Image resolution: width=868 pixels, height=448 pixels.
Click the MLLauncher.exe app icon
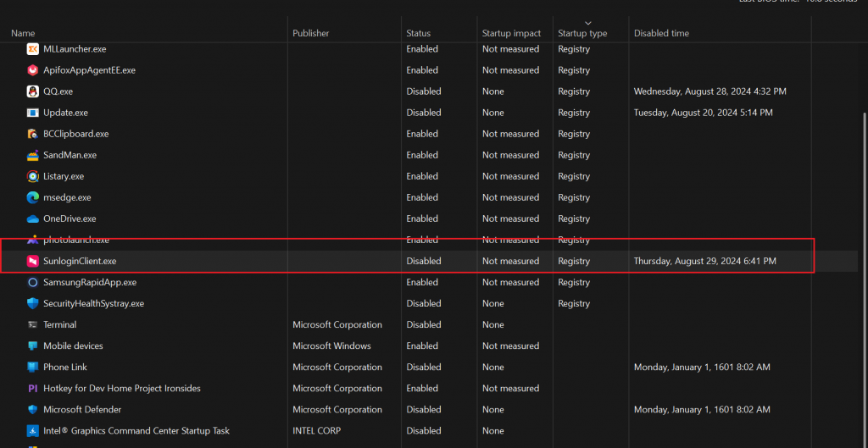click(x=33, y=49)
